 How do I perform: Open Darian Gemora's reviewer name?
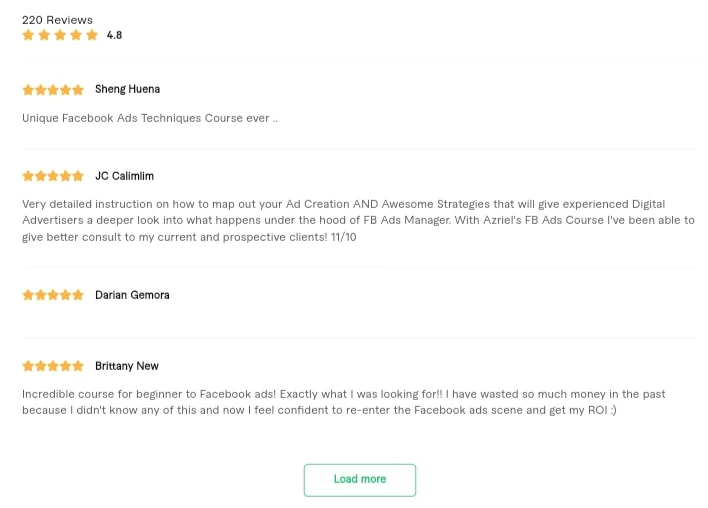pyautogui.click(x=132, y=295)
